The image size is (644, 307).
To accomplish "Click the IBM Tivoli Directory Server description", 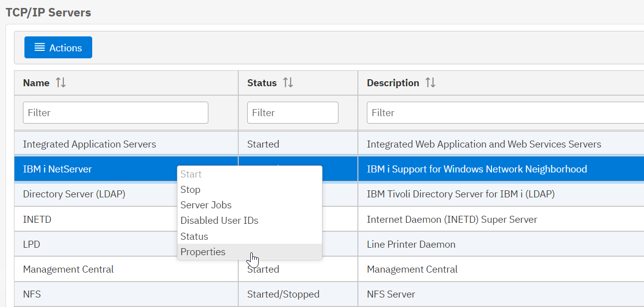I will click(x=461, y=194).
